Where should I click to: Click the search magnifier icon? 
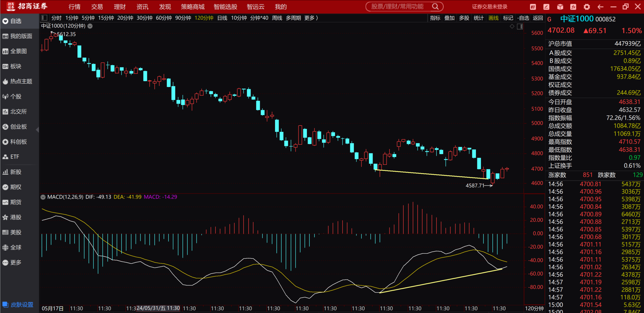point(435,7)
